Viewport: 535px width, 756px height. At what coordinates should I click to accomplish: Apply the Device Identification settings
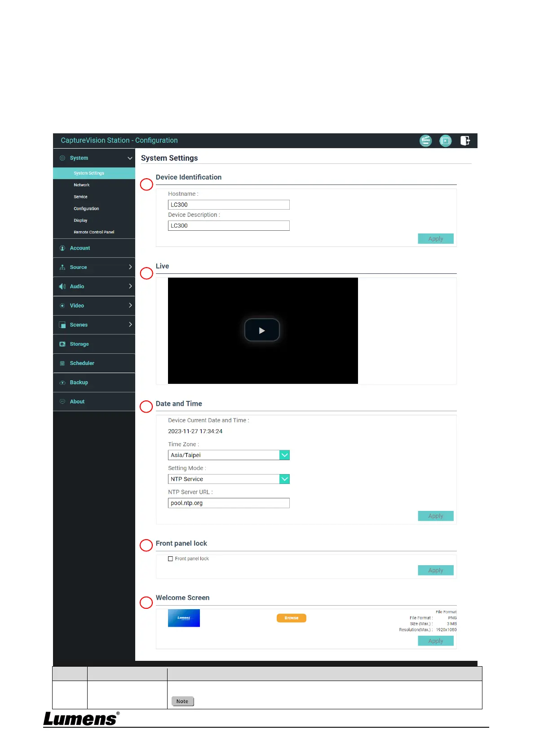tap(435, 239)
